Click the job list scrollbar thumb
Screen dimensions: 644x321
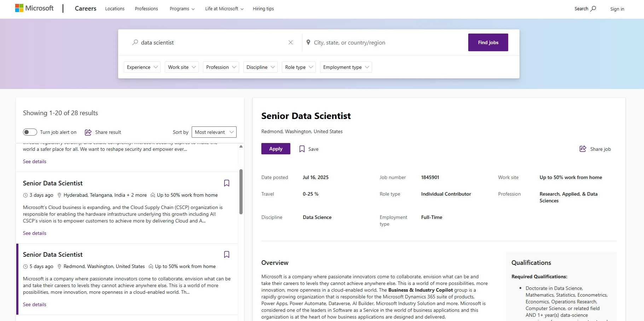coord(241,192)
